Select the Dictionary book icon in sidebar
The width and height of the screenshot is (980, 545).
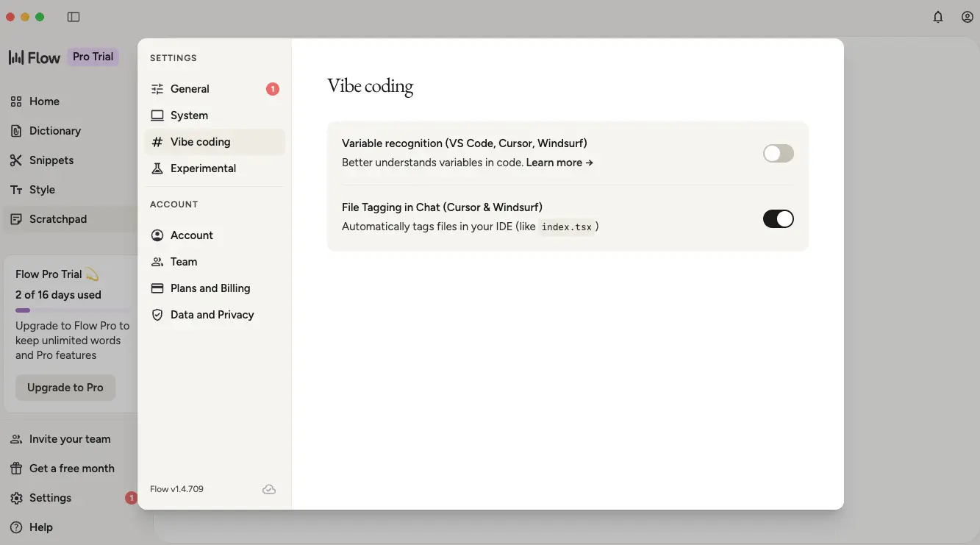click(x=16, y=130)
